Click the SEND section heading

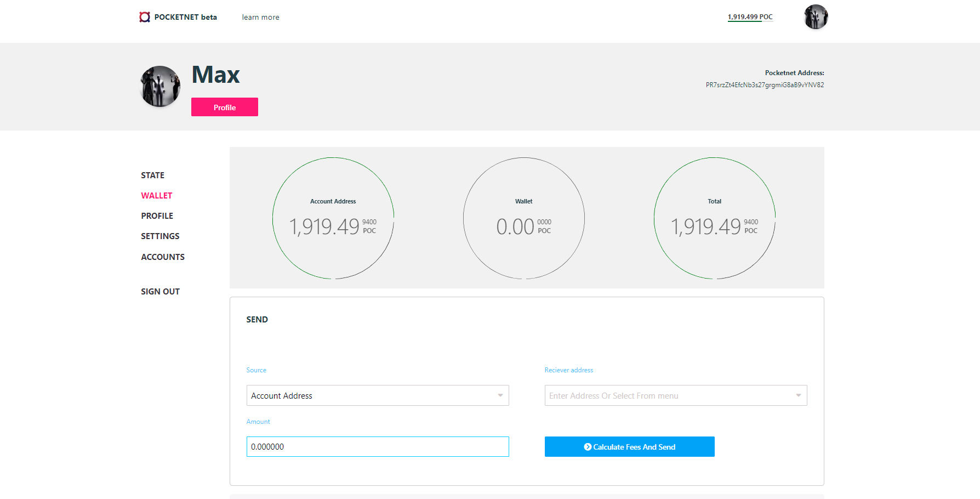[257, 320]
